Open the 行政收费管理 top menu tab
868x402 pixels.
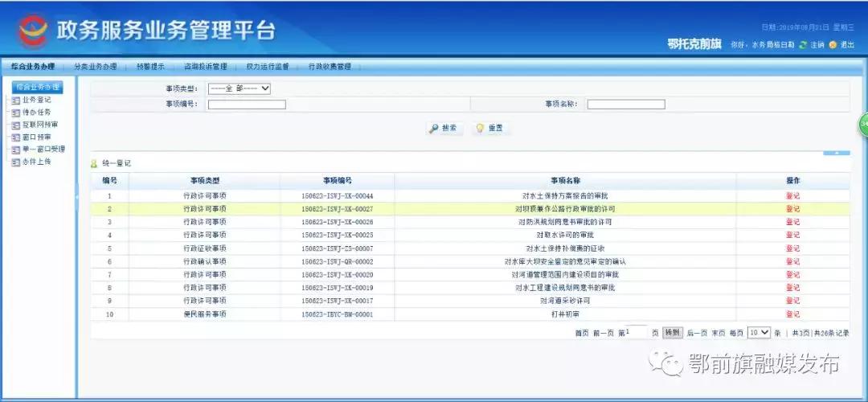[x=330, y=67]
